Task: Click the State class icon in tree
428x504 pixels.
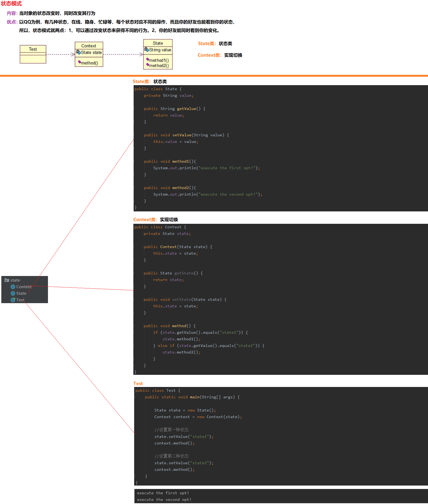Action: click(x=13, y=293)
